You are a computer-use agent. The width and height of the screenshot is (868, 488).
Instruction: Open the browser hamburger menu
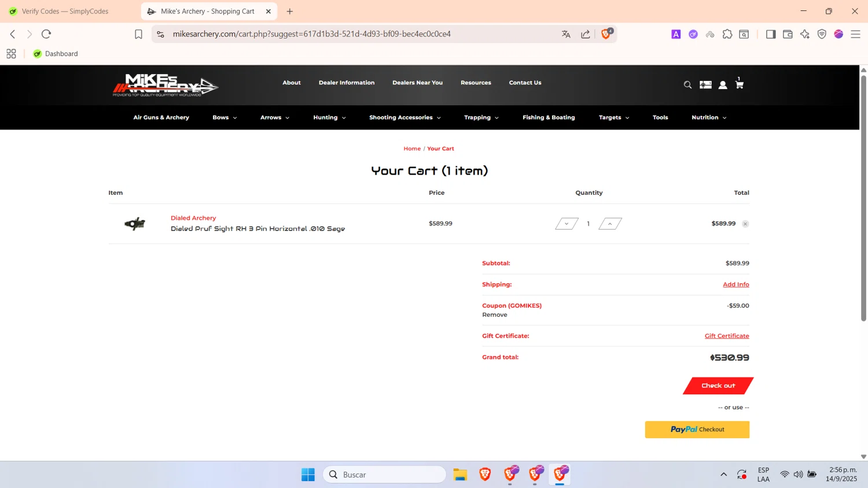856,34
